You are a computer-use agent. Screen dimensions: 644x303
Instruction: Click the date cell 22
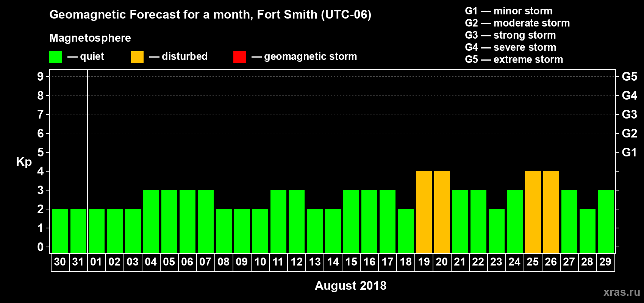tap(478, 262)
